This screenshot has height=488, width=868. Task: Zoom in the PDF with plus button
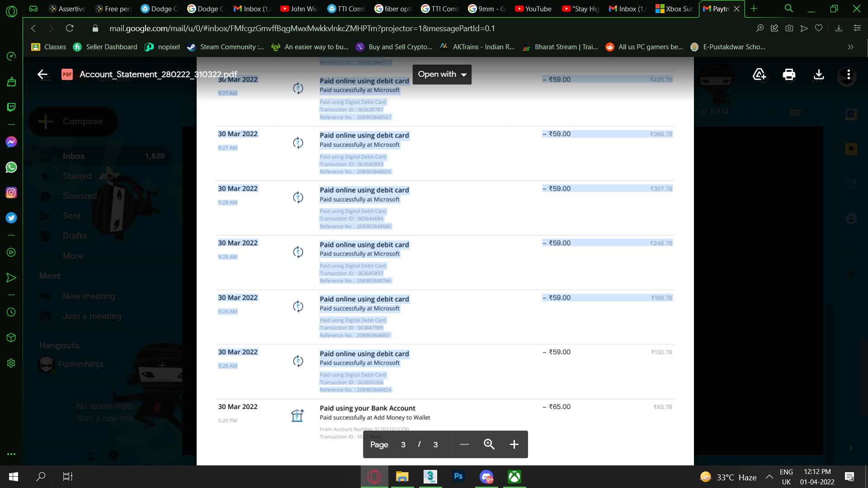click(514, 445)
